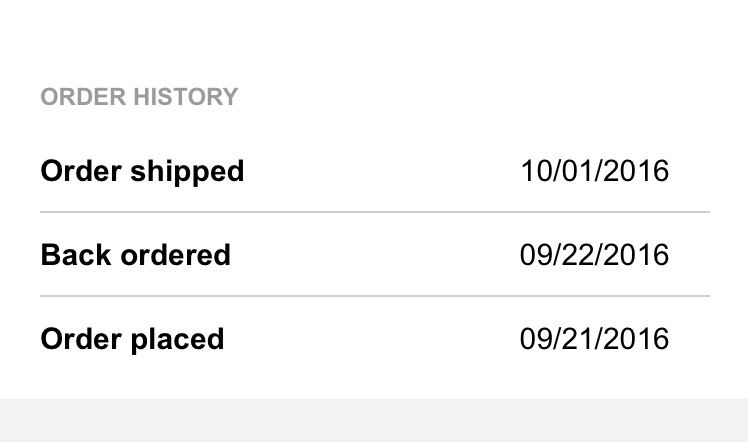Screen dimensions: 748x442
Task: Click divider line below Order shipped row
Action: (375, 212)
